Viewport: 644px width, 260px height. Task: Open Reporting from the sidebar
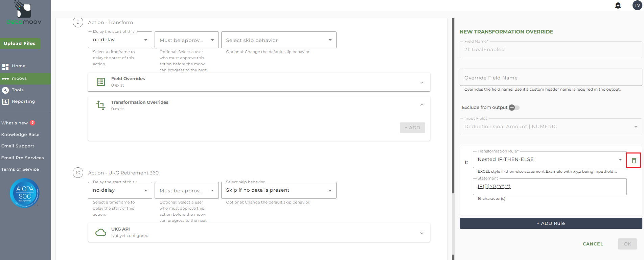23,101
